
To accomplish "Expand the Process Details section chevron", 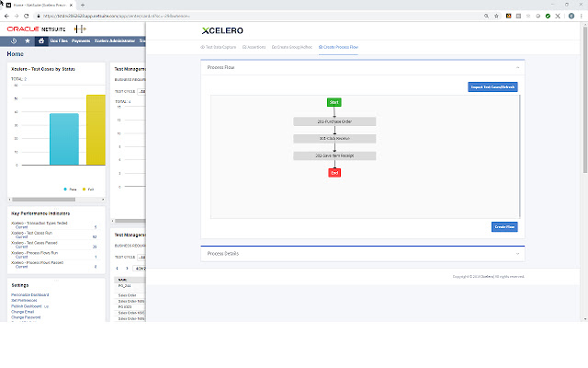I will tap(517, 254).
